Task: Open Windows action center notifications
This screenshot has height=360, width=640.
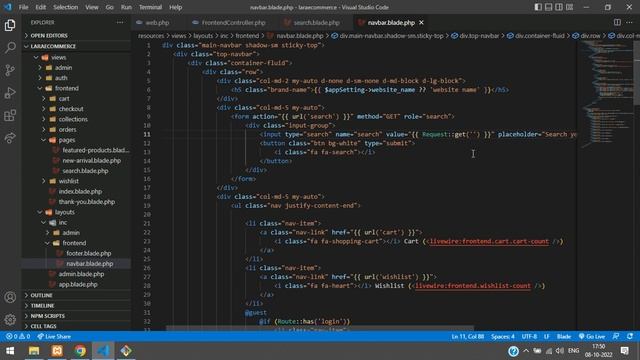Action: pyautogui.click(x=624, y=351)
